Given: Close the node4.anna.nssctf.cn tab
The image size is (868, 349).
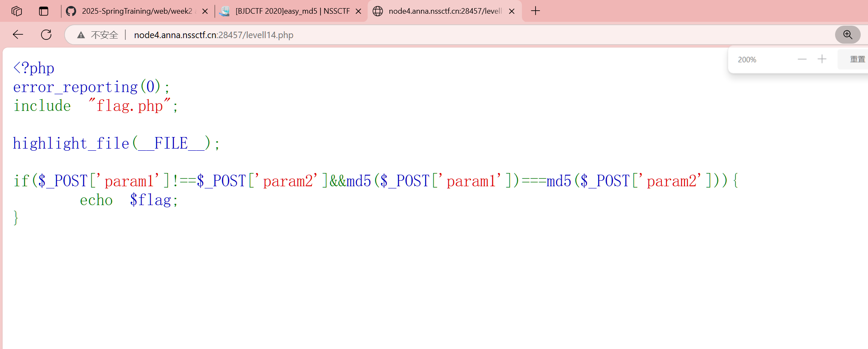Looking at the screenshot, I should coord(512,12).
